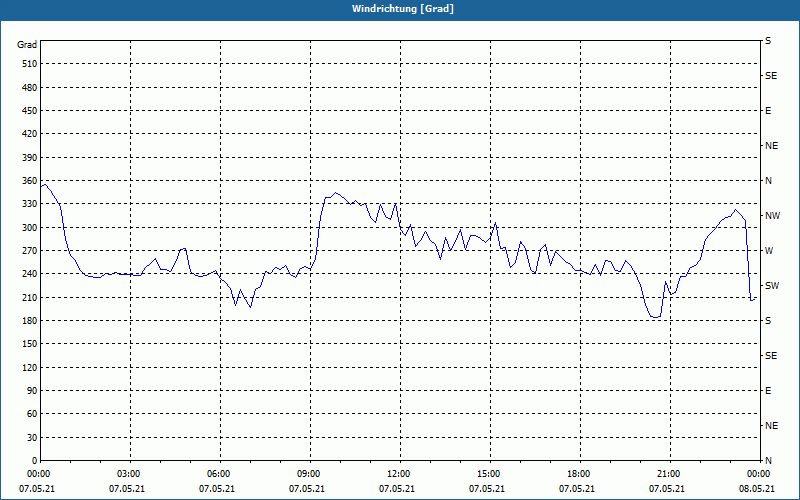Select the 03:00 time label
The height and width of the screenshot is (500, 800).
130,473
